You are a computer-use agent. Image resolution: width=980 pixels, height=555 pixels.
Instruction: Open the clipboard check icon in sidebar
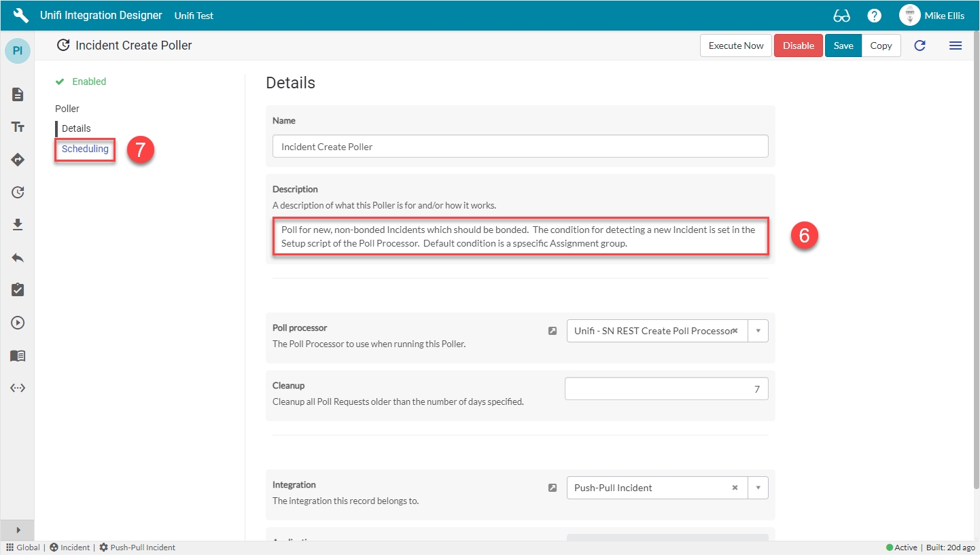click(18, 290)
